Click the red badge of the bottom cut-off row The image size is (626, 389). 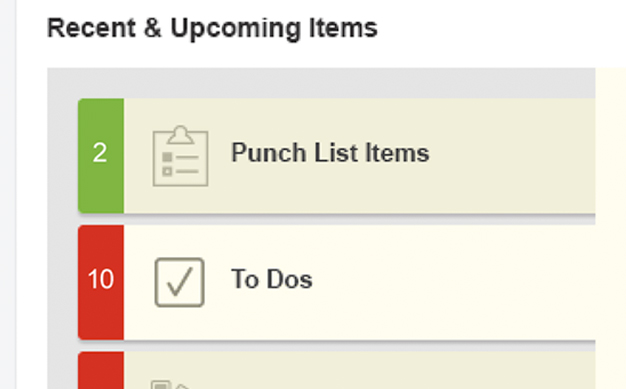(x=101, y=370)
